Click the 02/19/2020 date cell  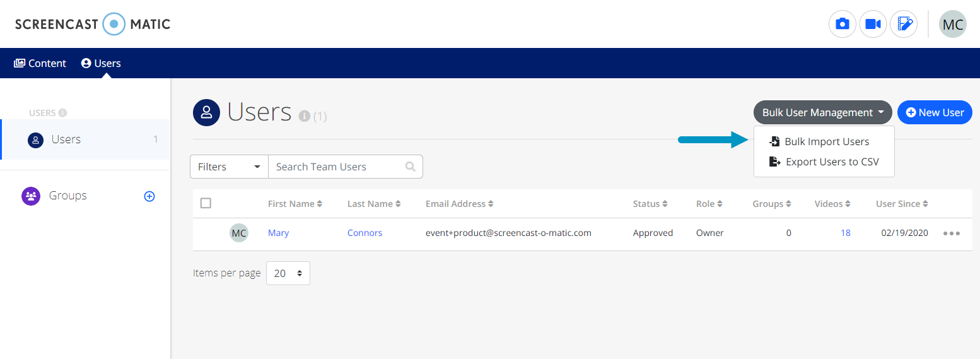pyautogui.click(x=905, y=233)
